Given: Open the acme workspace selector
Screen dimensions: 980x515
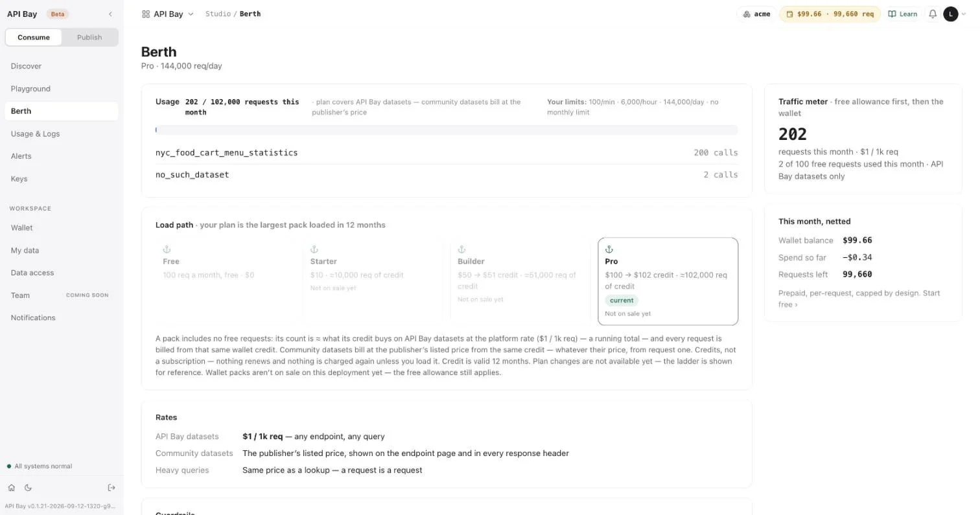Looking at the screenshot, I should [756, 14].
